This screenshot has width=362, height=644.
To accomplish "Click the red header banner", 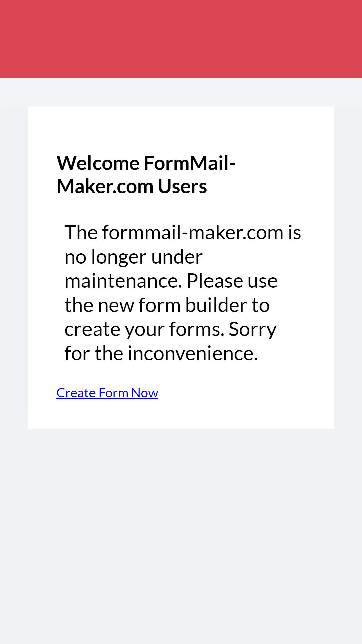I will tap(181, 39).
